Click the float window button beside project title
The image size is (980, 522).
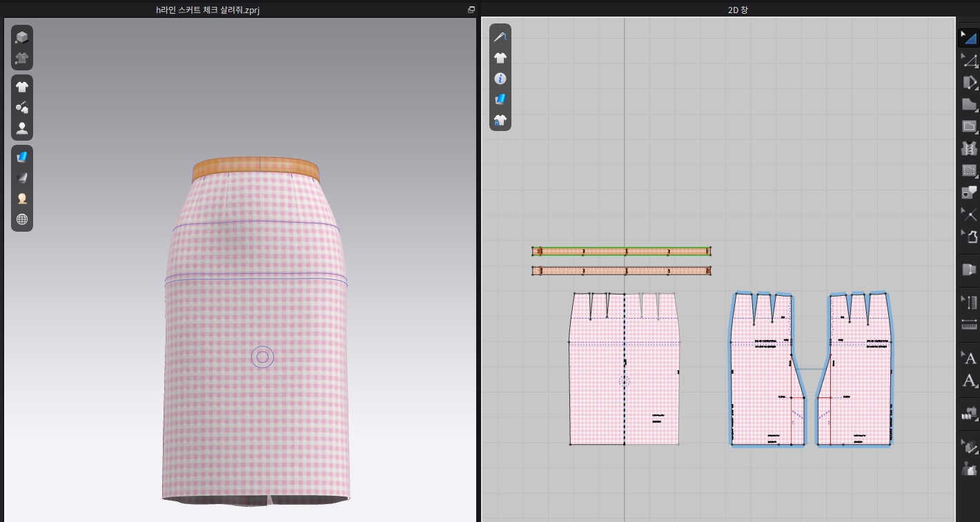point(471,10)
